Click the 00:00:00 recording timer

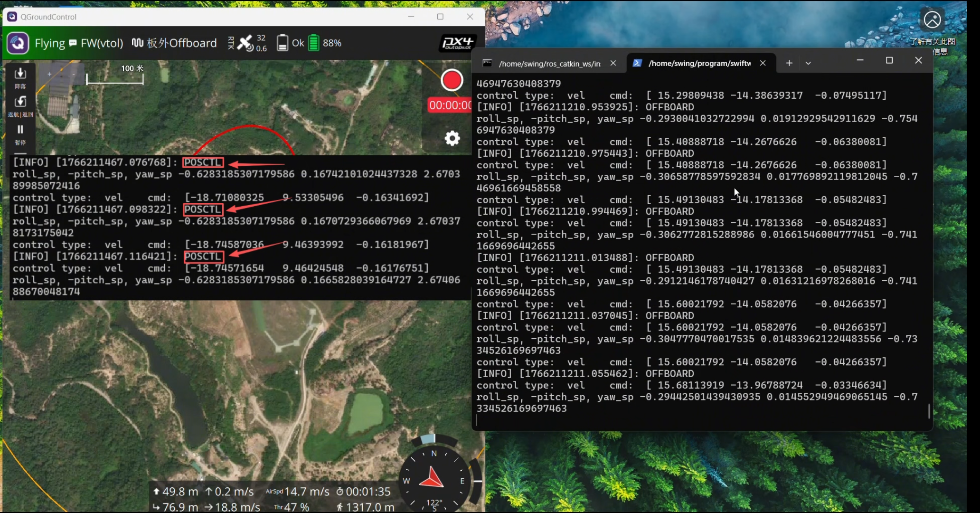[450, 105]
